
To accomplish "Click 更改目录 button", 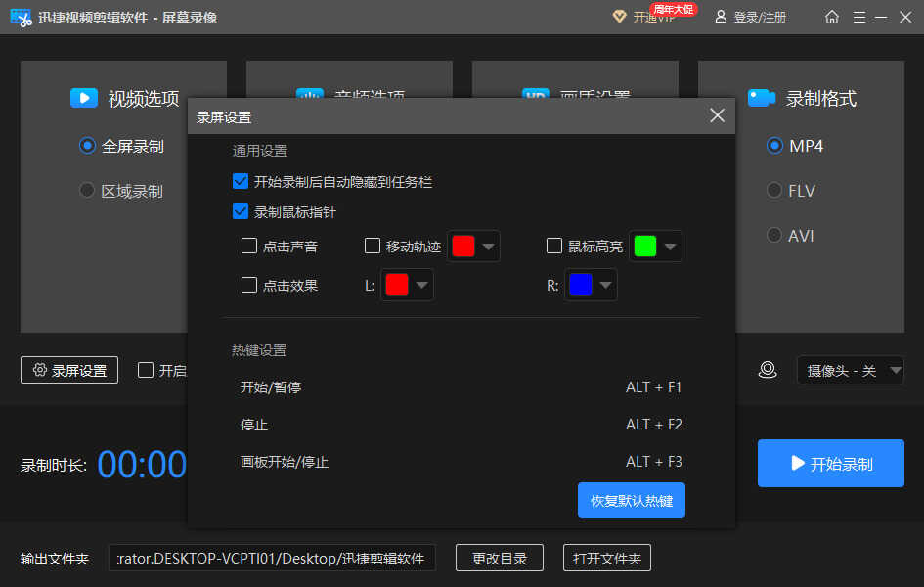I will (499, 558).
